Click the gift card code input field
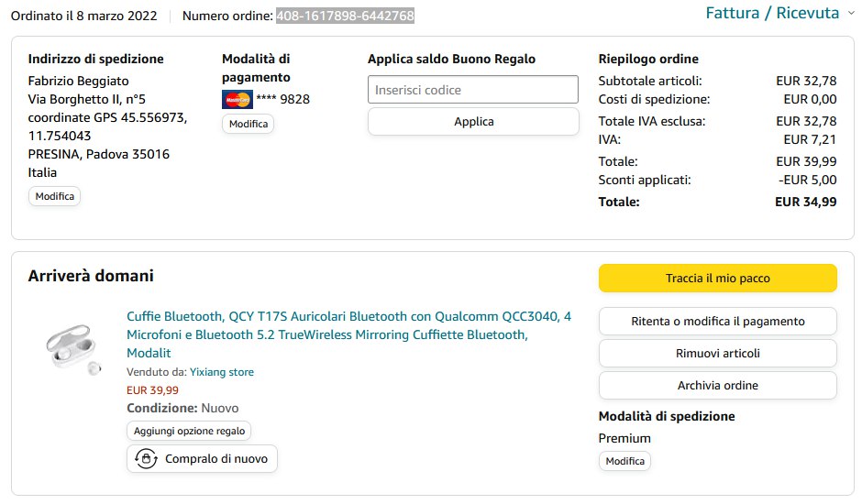Image resolution: width=862 pixels, height=504 pixels. pyautogui.click(x=473, y=90)
